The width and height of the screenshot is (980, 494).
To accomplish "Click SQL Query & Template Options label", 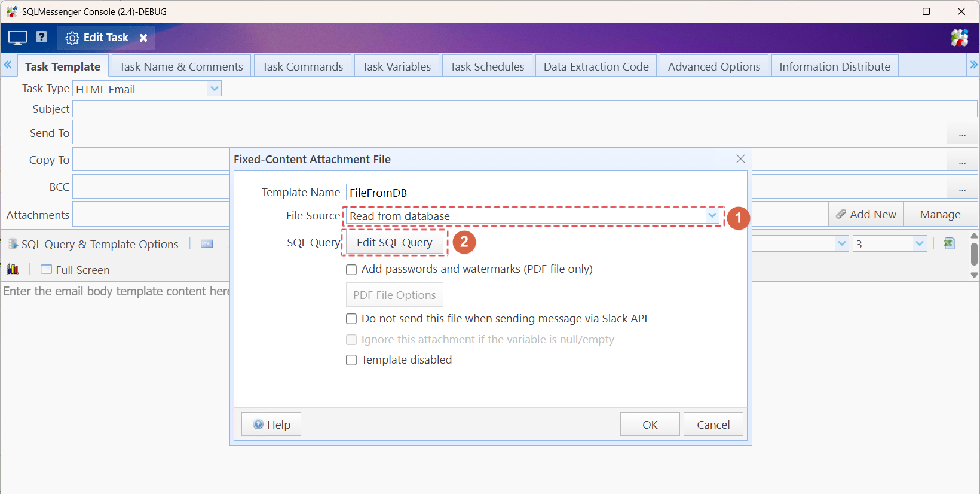I will coord(100,244).
